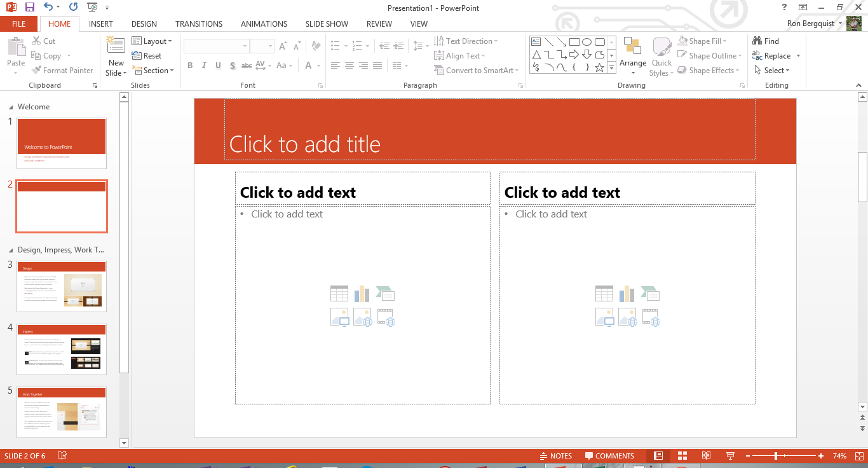Click the Find button in Editing group
868x468 pixels.
click(x=766, y=41)
